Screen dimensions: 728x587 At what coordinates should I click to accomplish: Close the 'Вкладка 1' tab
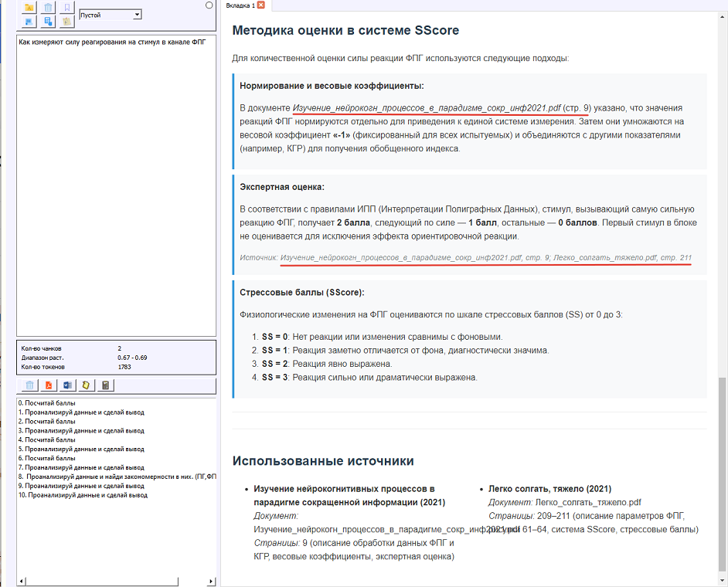(260, 5)
